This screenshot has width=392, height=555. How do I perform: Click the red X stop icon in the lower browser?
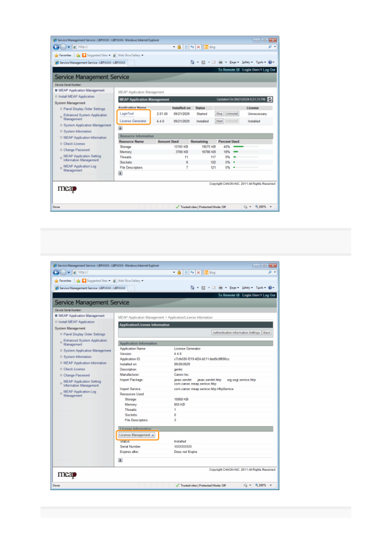click(198, 273)
